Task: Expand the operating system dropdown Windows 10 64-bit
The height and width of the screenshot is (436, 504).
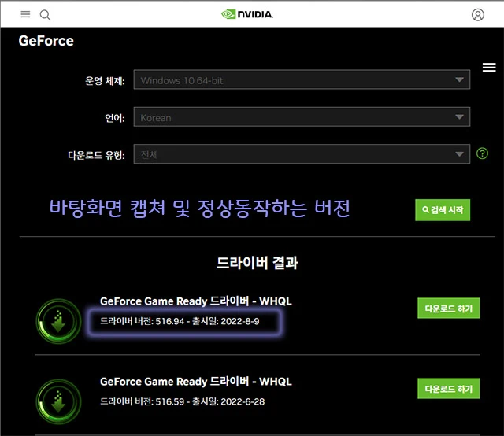Action: (302, 79)
